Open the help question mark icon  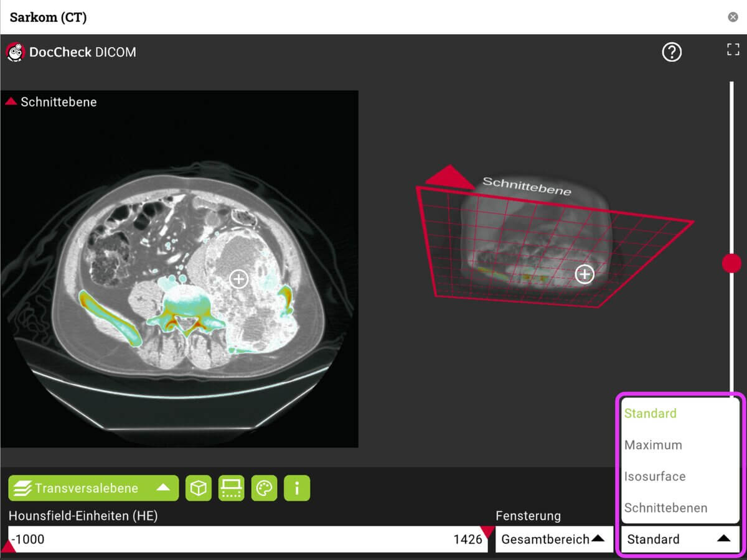[x=672, y=52]
